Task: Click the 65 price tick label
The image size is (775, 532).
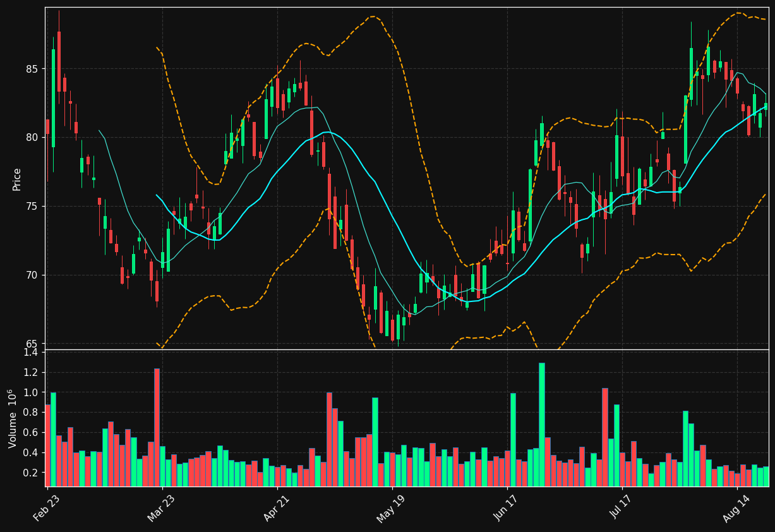Action: click(x=32, y=344)
